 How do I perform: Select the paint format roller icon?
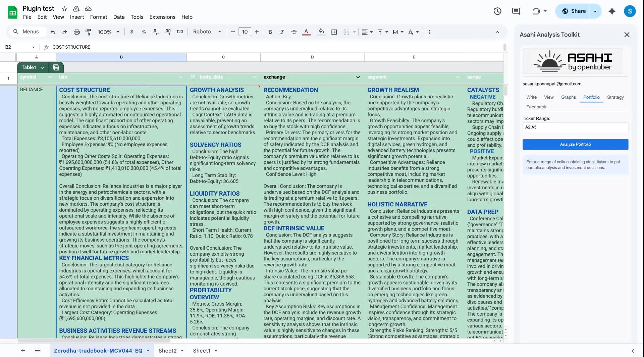pyautogui.click(x=88, y=32)
